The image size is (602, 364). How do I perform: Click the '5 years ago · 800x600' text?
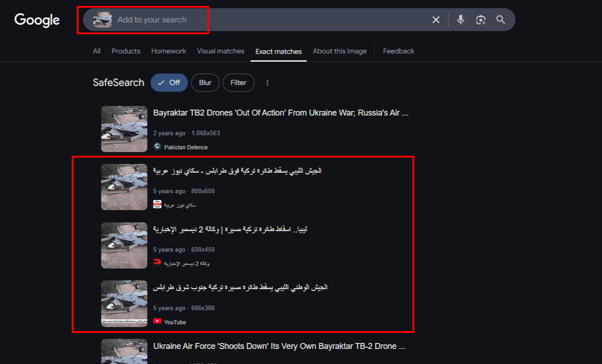click(184, 191)
